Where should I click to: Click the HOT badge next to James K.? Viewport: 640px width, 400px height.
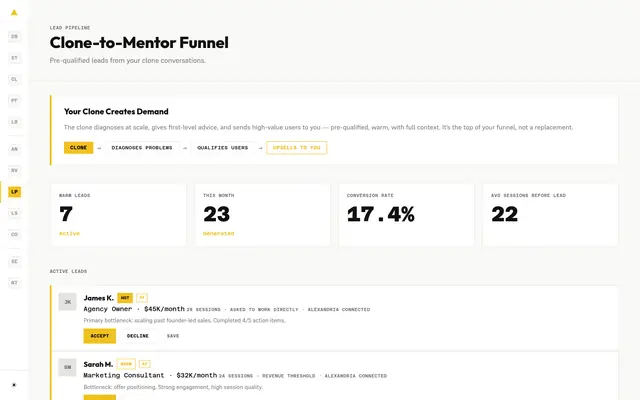click(125, 298)
